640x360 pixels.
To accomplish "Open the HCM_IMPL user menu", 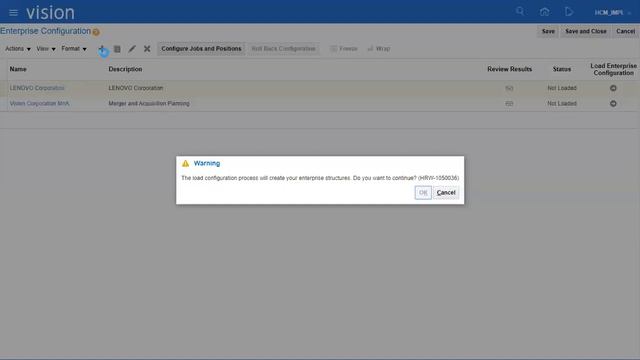I will 612,13.
